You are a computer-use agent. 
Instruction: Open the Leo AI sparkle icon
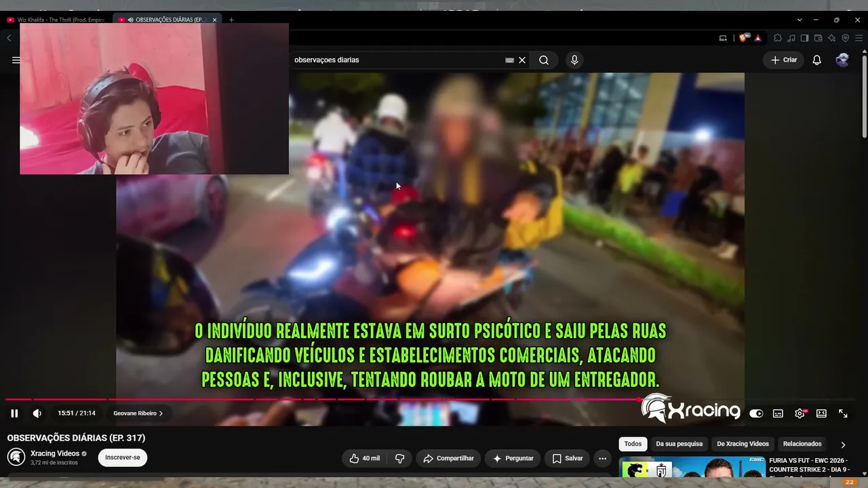coord(831,38)
